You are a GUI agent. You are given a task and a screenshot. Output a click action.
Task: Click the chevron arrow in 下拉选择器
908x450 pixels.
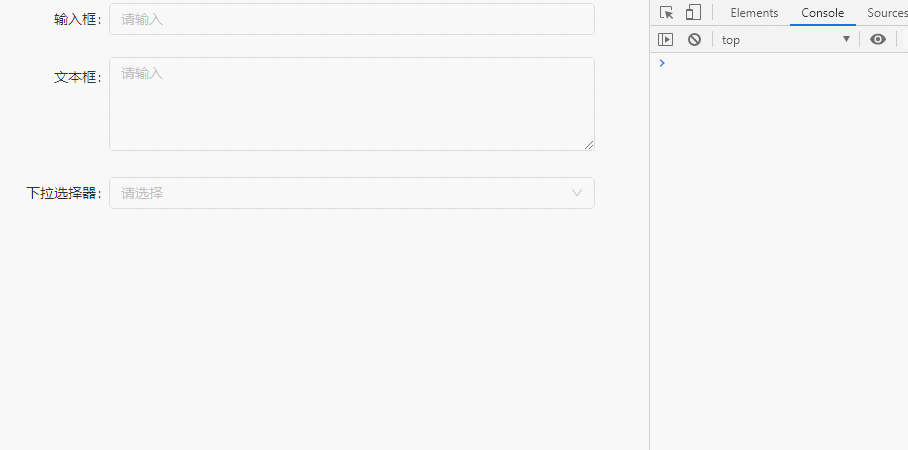[x=577, y=193]
